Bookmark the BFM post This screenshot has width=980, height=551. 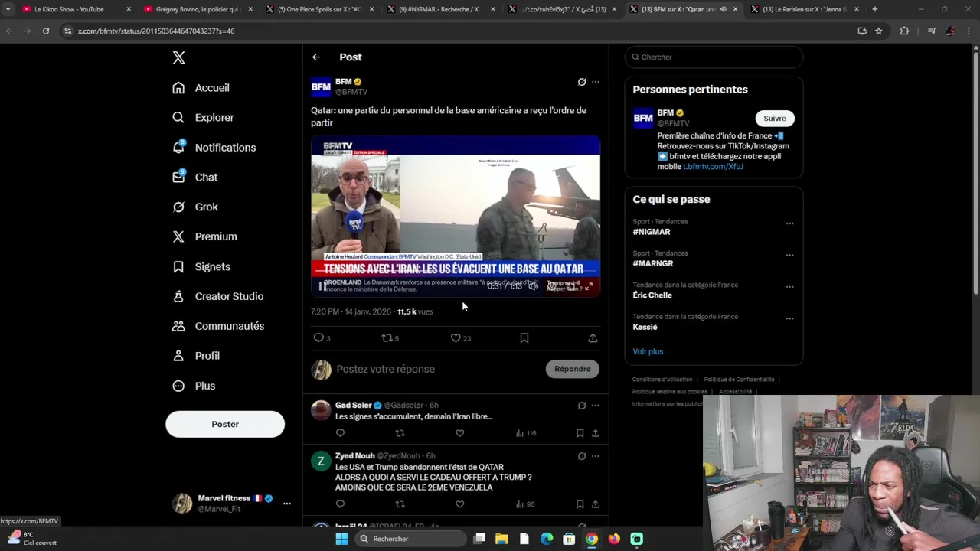pos(524,337)
